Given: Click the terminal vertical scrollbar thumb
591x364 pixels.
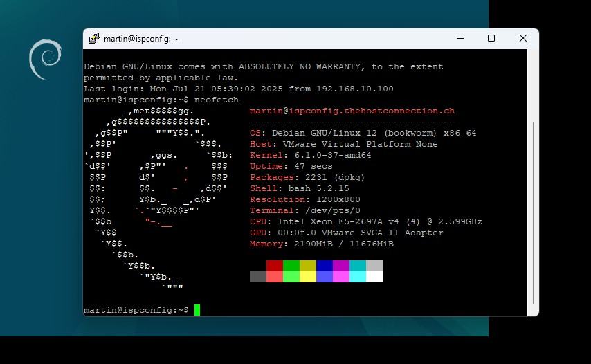Looking at the screenshot, I should pyautogui.click(x=534, y=213).
